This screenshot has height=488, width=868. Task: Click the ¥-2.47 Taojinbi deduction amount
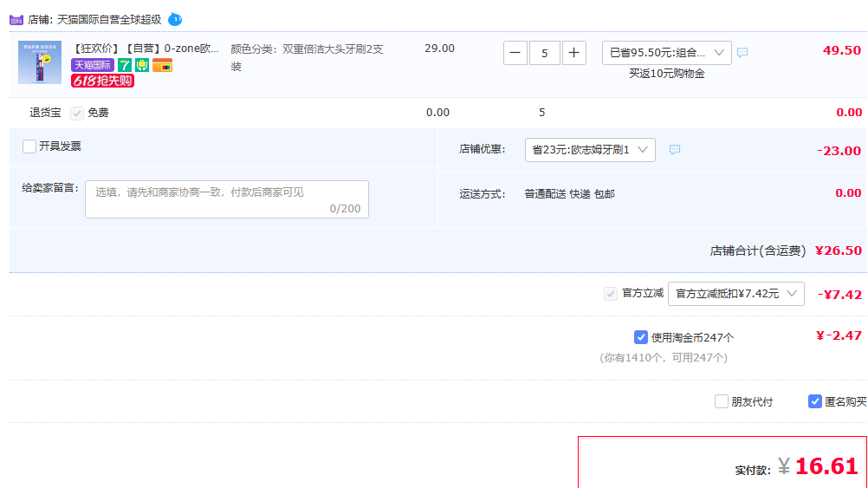point(839,335)
